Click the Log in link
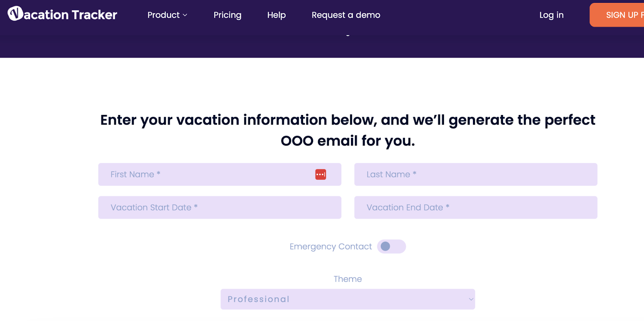This screenshot has height=322, width=644. (551, 15)
